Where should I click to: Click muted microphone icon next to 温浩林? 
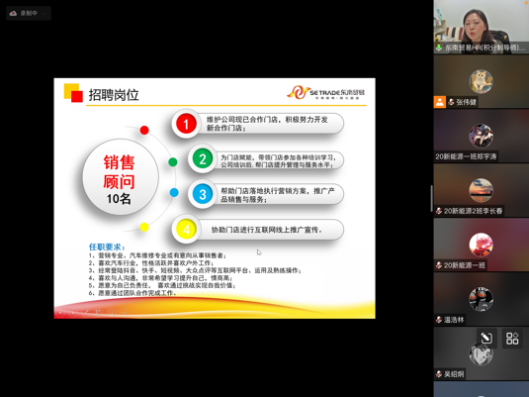pos(439,320)
